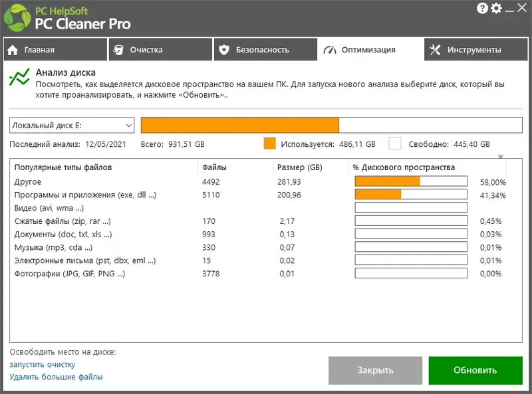Expand the Локальный диск E: dropdown

tap(72, 126)
